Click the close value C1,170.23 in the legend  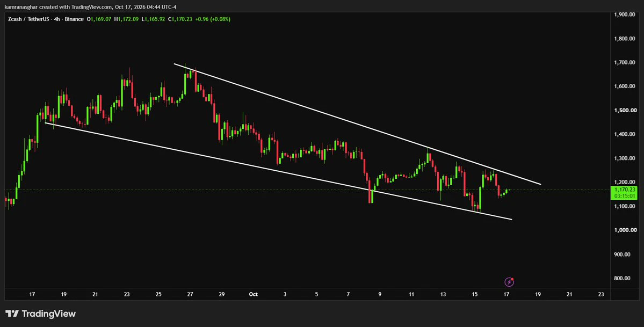click(180, 19)
